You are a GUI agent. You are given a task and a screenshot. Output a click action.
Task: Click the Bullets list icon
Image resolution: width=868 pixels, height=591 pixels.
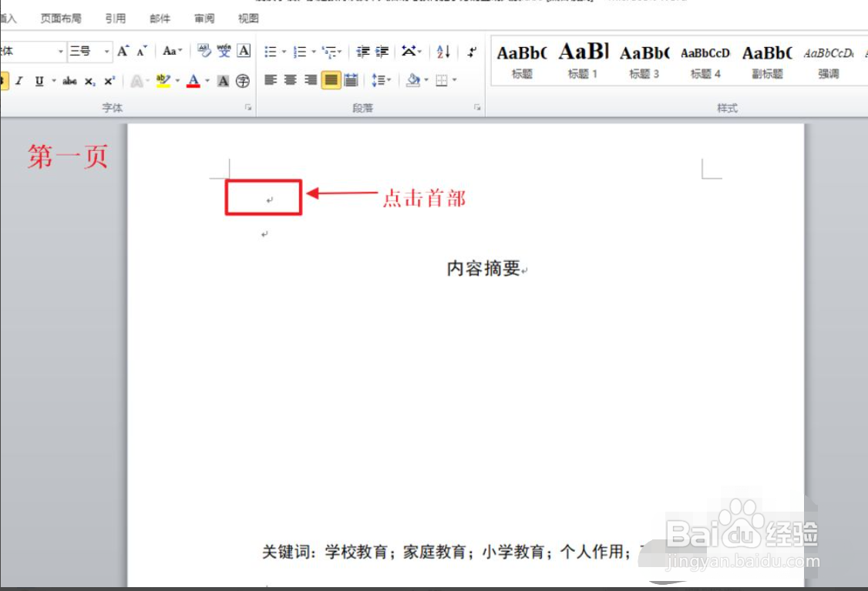270,52
